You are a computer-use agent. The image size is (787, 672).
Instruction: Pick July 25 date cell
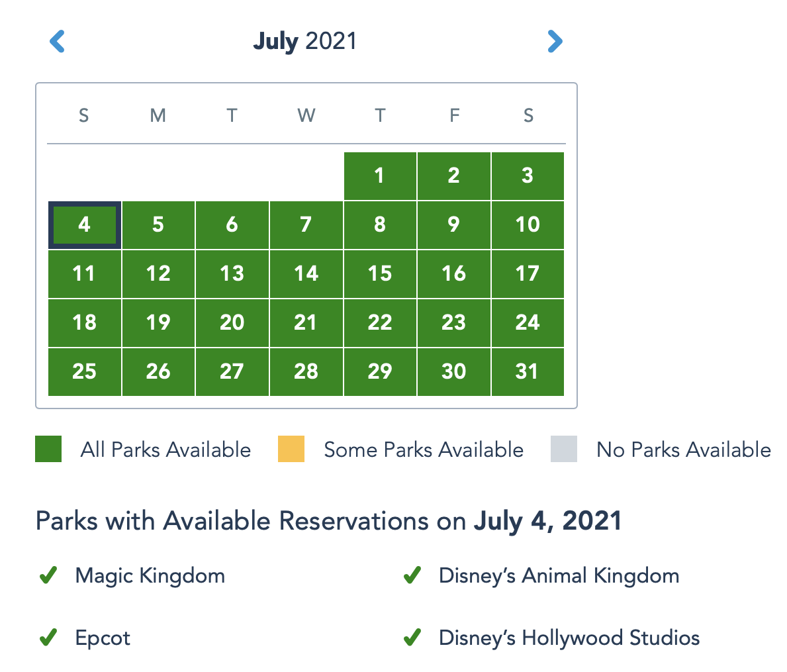click(84, 371)
